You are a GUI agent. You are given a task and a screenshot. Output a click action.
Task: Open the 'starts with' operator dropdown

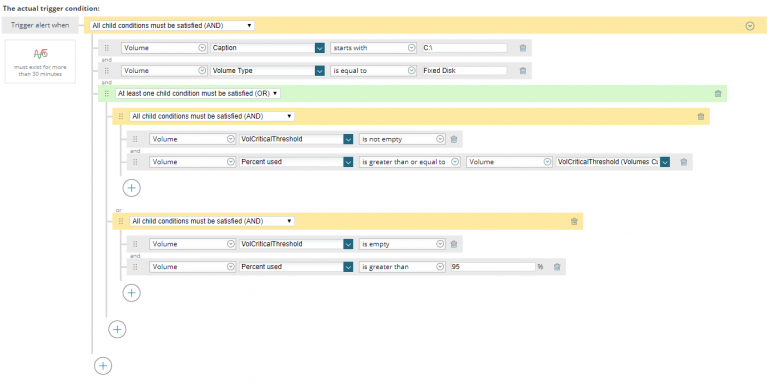(x=374, y=48)
